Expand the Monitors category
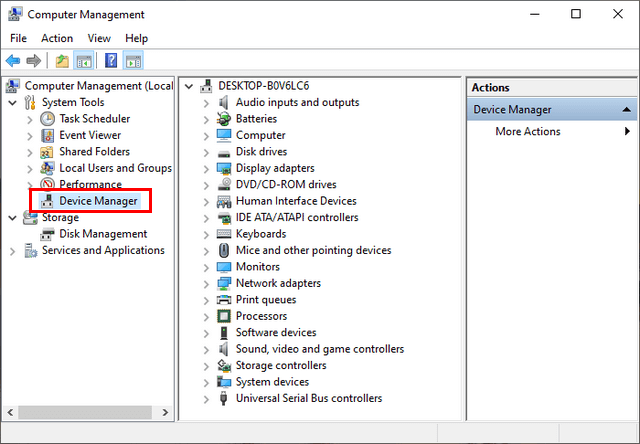This screenshot has width=640, height=444. point(206,268)
